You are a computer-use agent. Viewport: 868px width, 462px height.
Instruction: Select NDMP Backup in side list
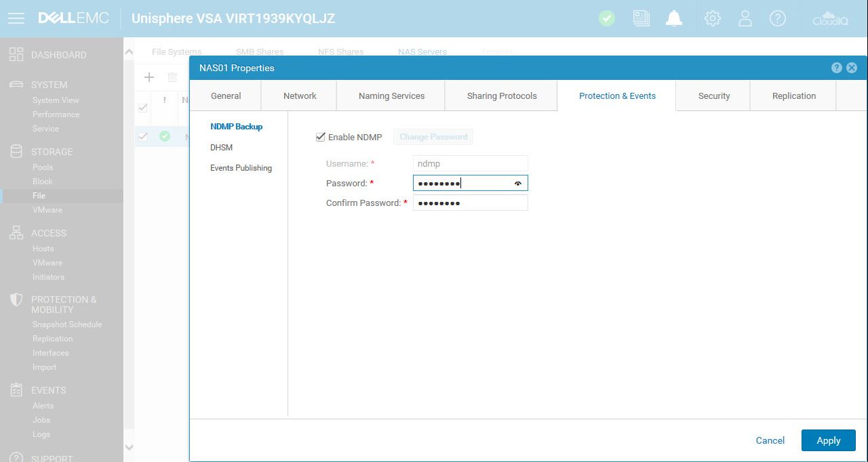[x=236, y=127]
